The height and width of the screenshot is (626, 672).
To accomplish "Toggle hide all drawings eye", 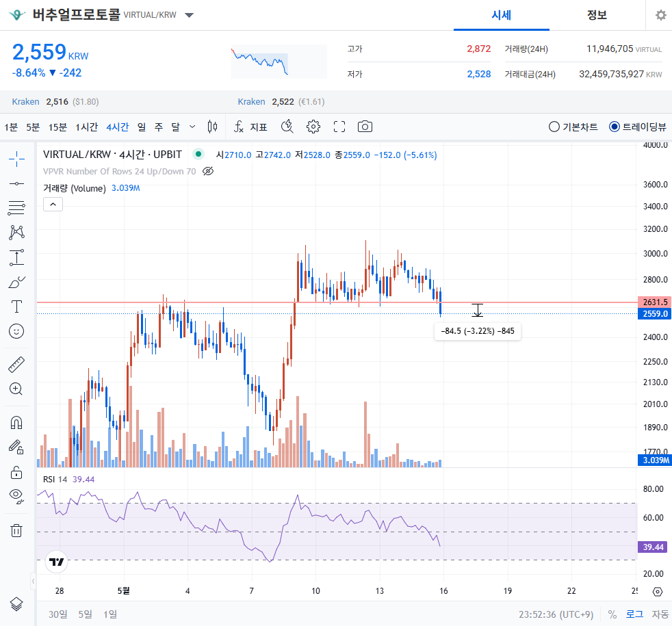I will click(16, 496).
